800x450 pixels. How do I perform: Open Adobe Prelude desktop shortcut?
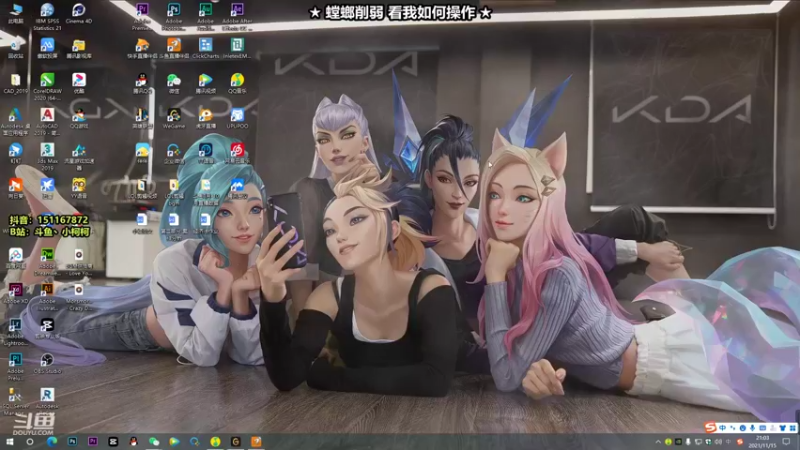16,366
